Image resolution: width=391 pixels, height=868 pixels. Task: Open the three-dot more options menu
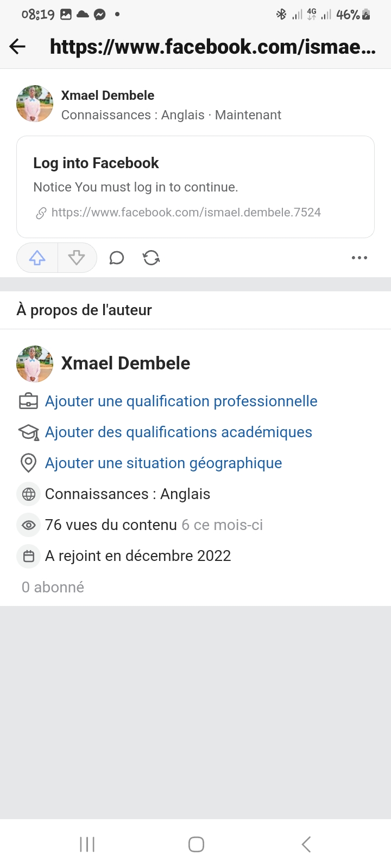click(359, 258)
